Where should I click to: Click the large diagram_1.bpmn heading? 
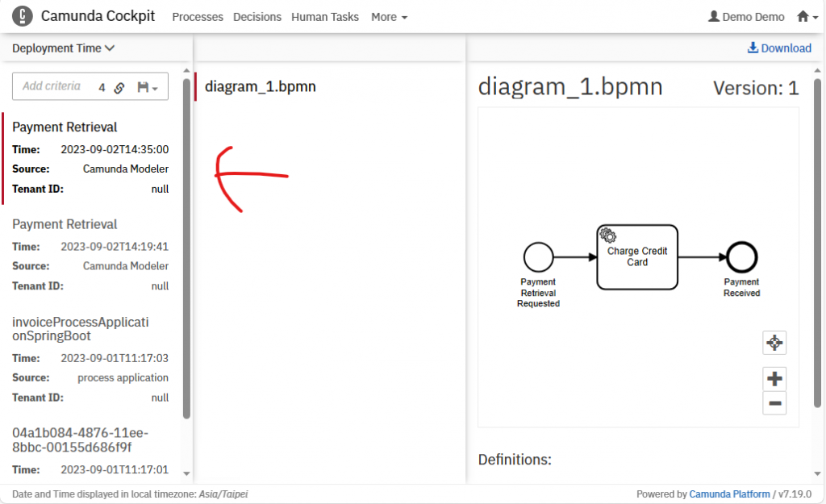click(x=570, y=86)
